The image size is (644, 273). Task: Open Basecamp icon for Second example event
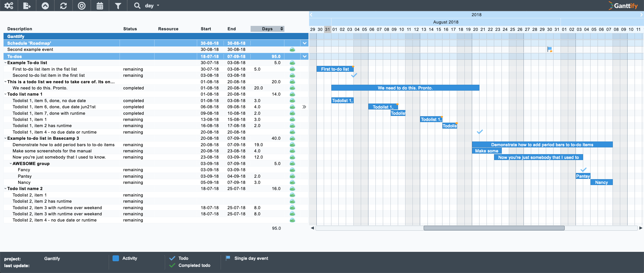(x=292, y=49)
